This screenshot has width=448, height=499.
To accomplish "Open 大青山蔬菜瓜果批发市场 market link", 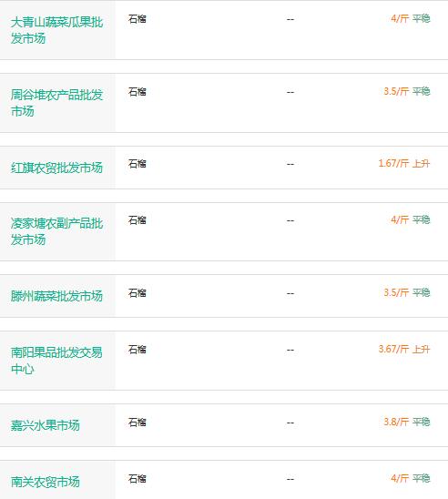I will pos(56,30).
